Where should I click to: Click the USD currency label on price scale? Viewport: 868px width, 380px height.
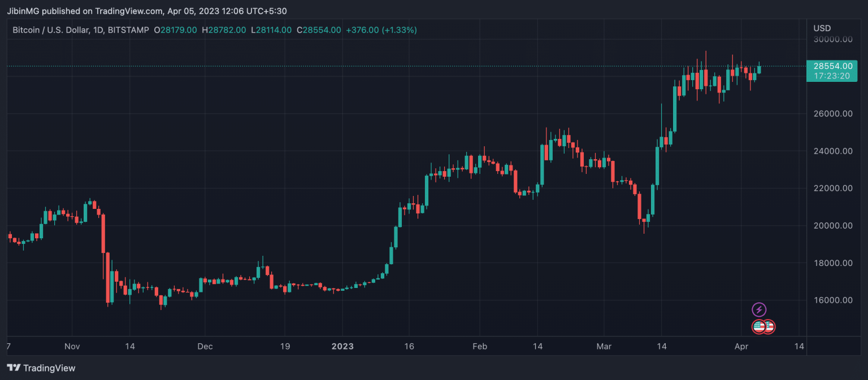821,28
